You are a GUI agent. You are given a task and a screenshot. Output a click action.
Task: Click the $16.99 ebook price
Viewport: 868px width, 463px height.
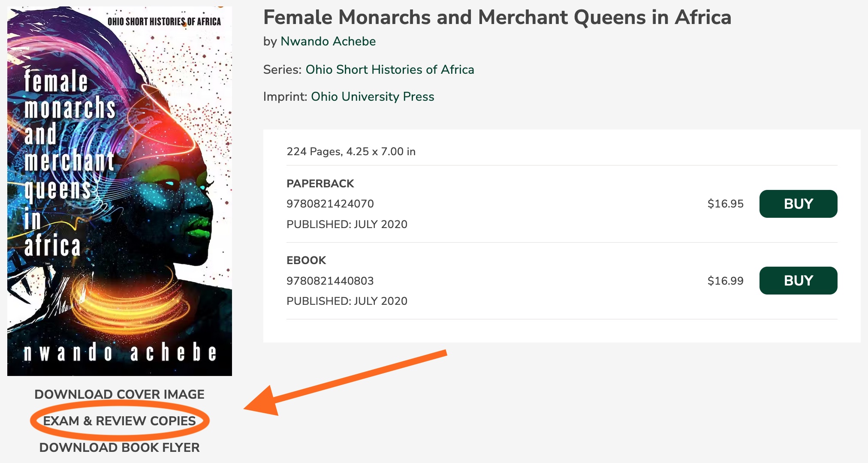coord(725,281)
